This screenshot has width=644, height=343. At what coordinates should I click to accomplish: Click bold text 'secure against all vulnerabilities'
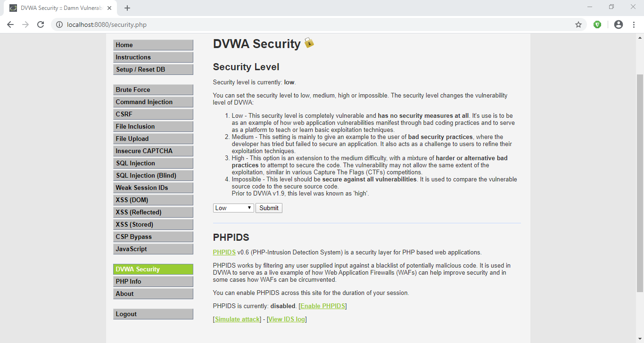click(x=370, y=180)
